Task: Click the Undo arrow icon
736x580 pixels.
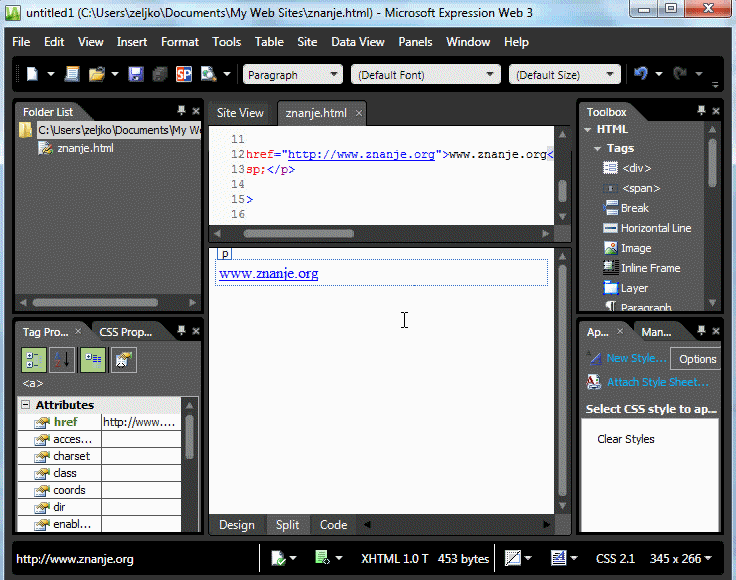Action: [x=641, y=75]
